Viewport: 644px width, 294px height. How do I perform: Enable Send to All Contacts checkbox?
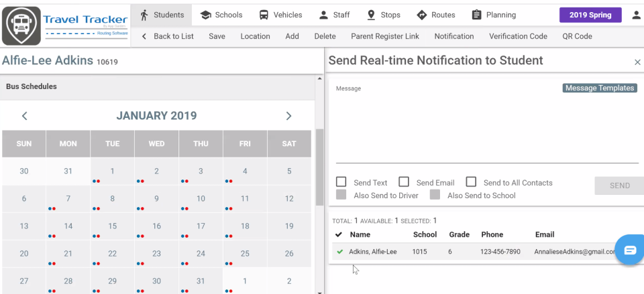tap(471, 181)
